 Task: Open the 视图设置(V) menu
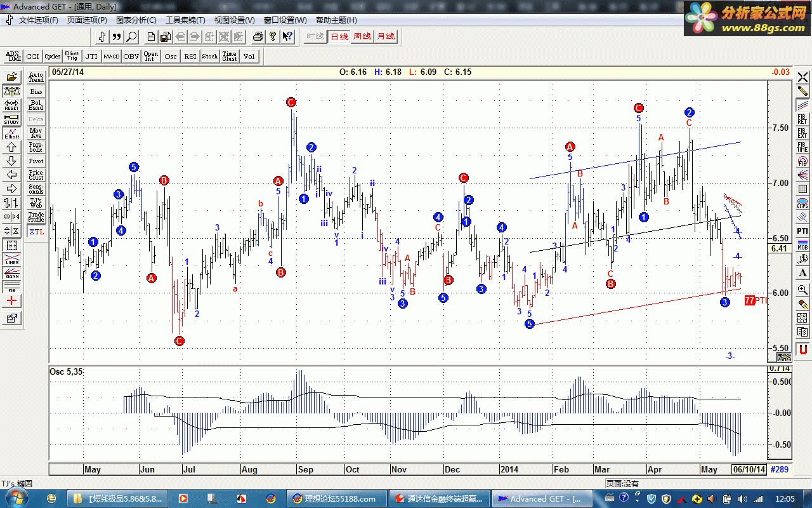click(234, 20)
